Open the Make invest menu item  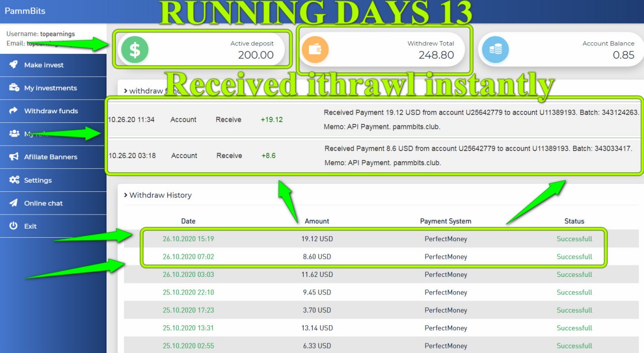point(53,65)
